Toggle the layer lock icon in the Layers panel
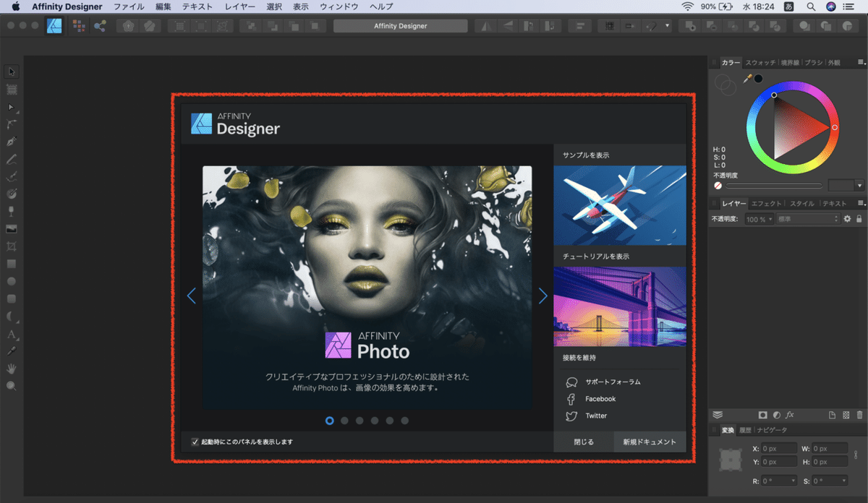Screen dimensions: 868x503 coord(859,219)
